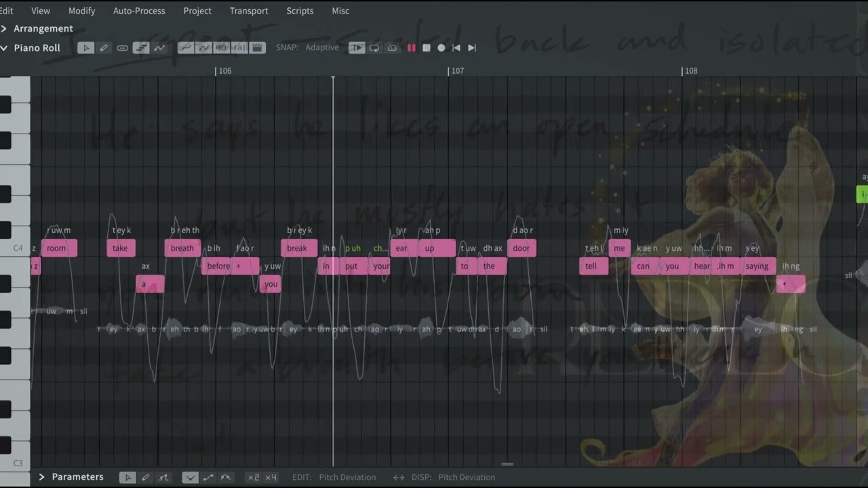Select the pointer tool in Parameters toolbar
This screenshot has height=488, width=868.
pyautogui.click(x=127, y=477)
